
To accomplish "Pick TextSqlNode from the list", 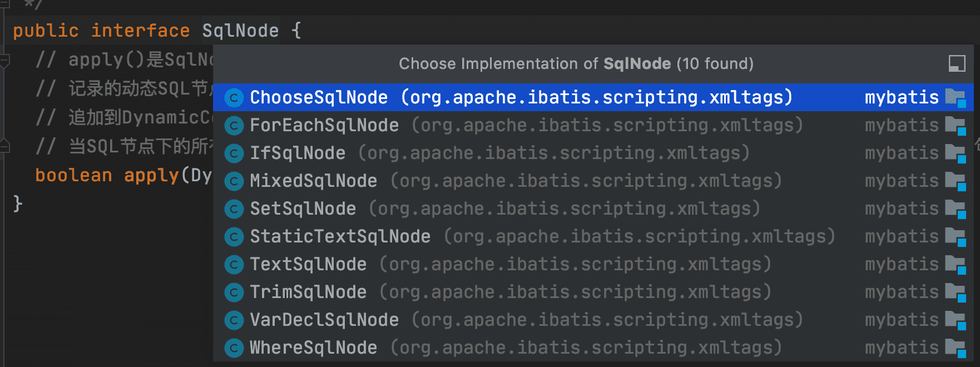I will pos(308,264).
